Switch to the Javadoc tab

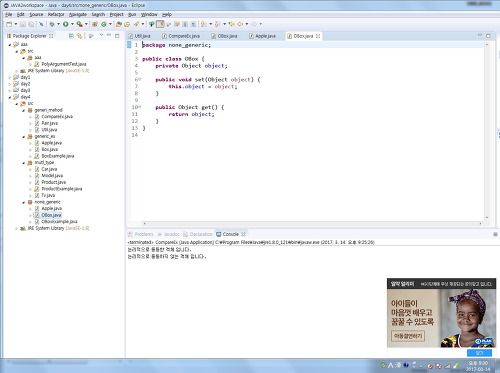point(169,234)
